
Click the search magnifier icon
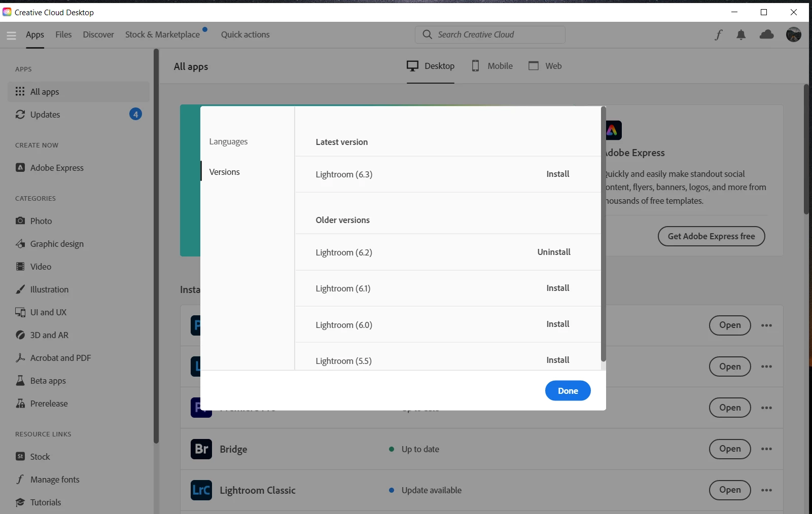pyautogui.click(x=428, y=34)
